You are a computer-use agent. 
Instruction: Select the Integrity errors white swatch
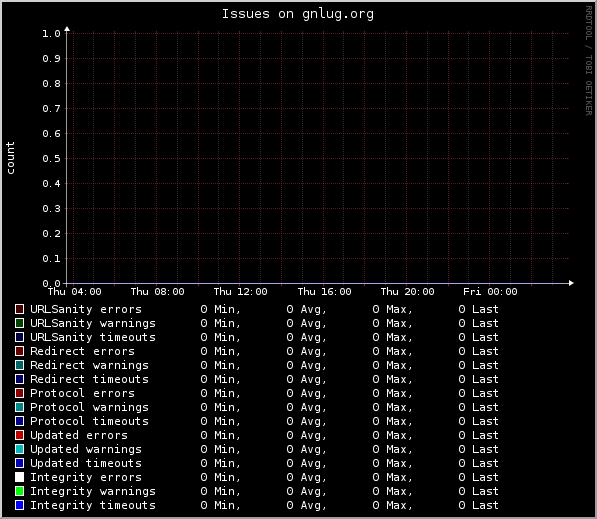(19, 477)
